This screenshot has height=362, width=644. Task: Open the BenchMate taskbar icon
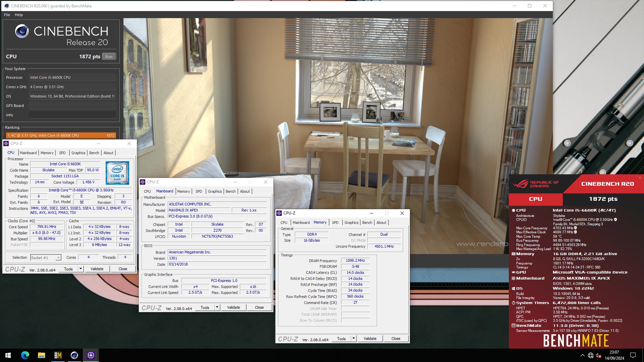point(58,355)
